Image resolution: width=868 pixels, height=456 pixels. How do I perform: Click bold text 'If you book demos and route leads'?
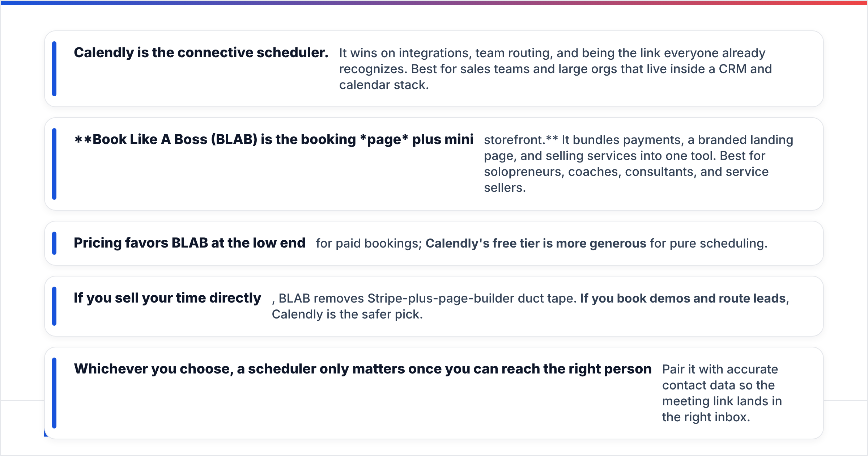tap(683, 299)
